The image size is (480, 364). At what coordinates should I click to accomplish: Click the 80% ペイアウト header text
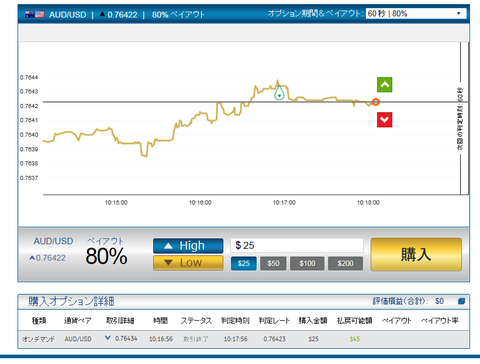(178, 15)
